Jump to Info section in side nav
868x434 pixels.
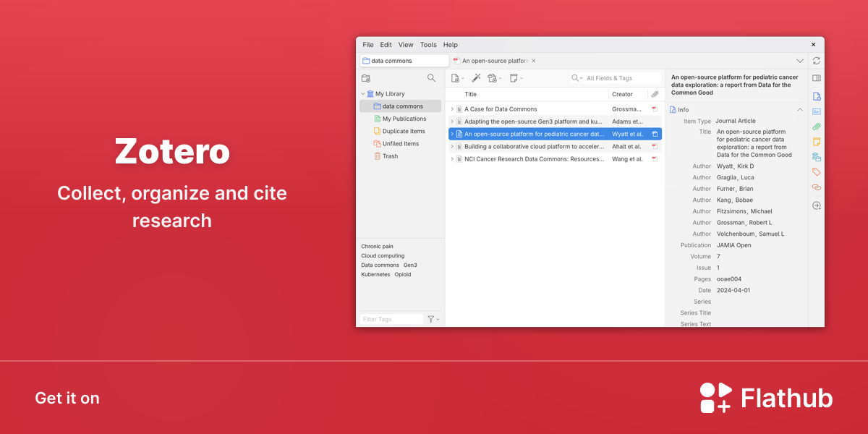pyautogui.click(x=817, y=96)
